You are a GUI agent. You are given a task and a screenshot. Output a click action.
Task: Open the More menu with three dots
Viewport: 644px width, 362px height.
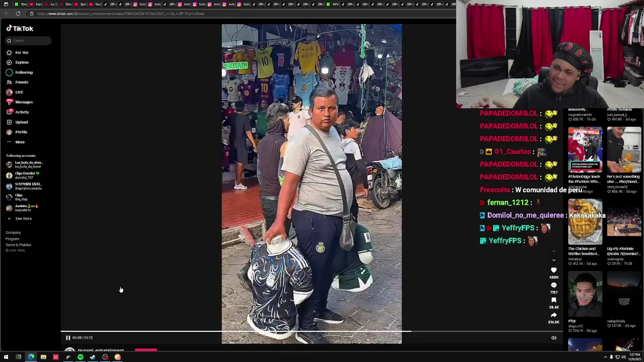tap(15, 142)
